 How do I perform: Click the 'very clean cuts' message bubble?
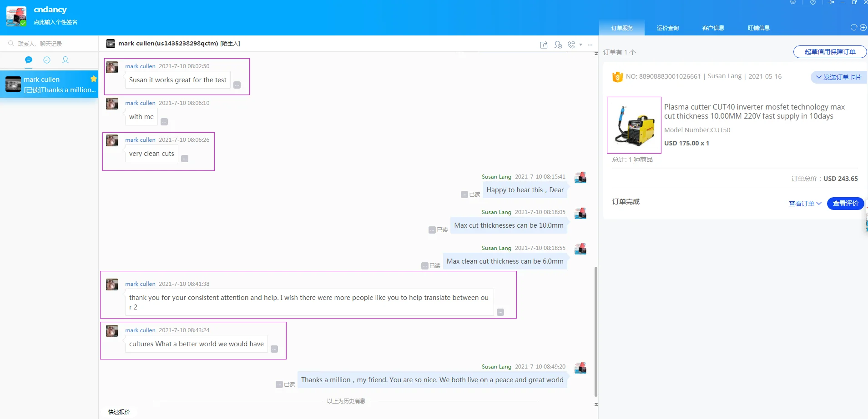pos(151,154)
